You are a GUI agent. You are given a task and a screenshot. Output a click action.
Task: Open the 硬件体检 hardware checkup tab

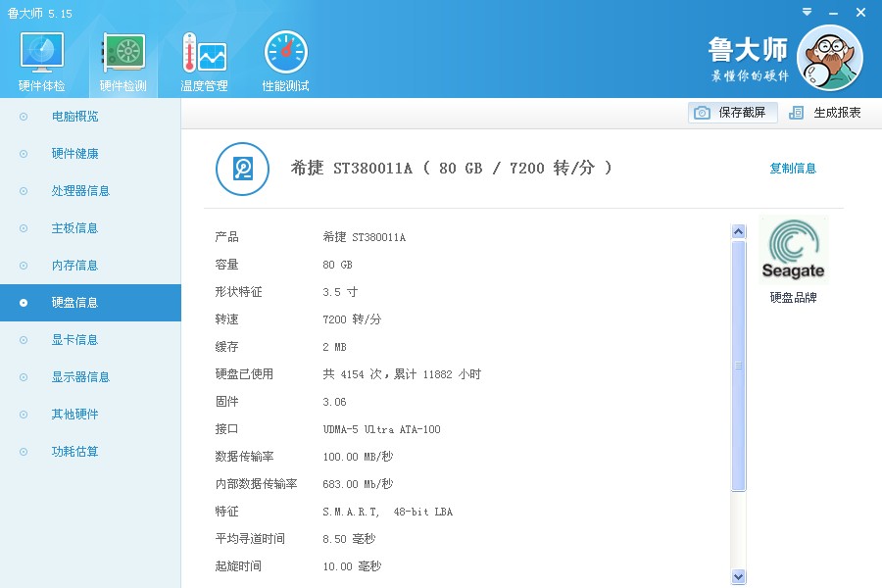click(x=41, y=62)
